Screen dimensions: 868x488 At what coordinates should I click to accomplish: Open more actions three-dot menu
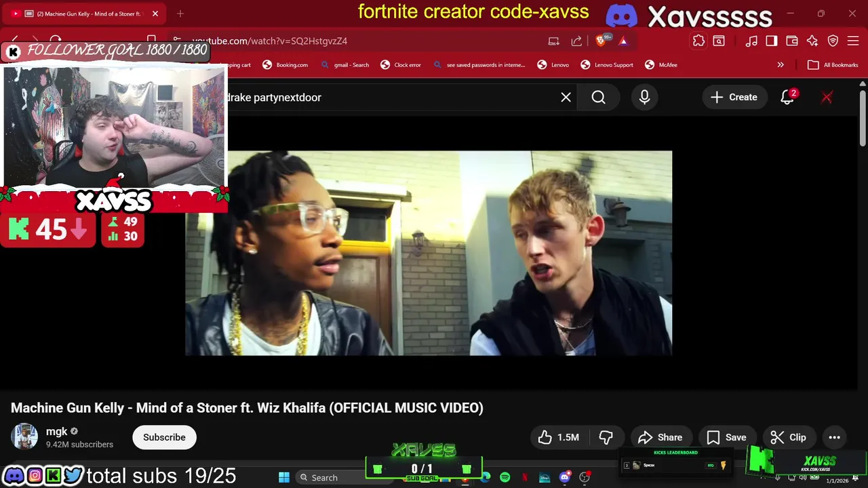[834, 437]
